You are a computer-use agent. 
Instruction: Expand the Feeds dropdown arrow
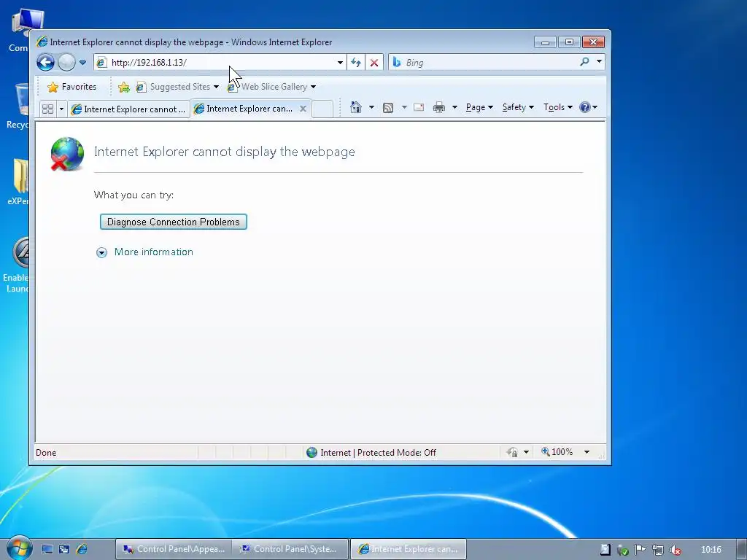point(404,107)
